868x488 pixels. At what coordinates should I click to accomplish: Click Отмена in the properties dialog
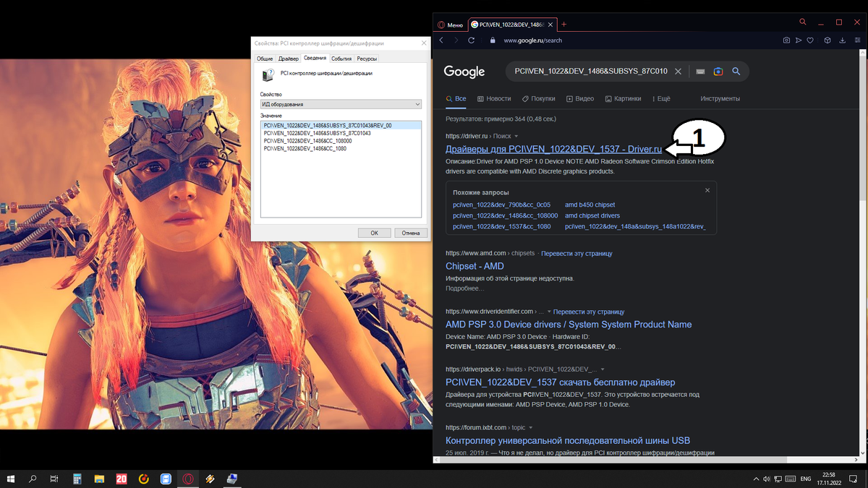click(x=411, y=233)
